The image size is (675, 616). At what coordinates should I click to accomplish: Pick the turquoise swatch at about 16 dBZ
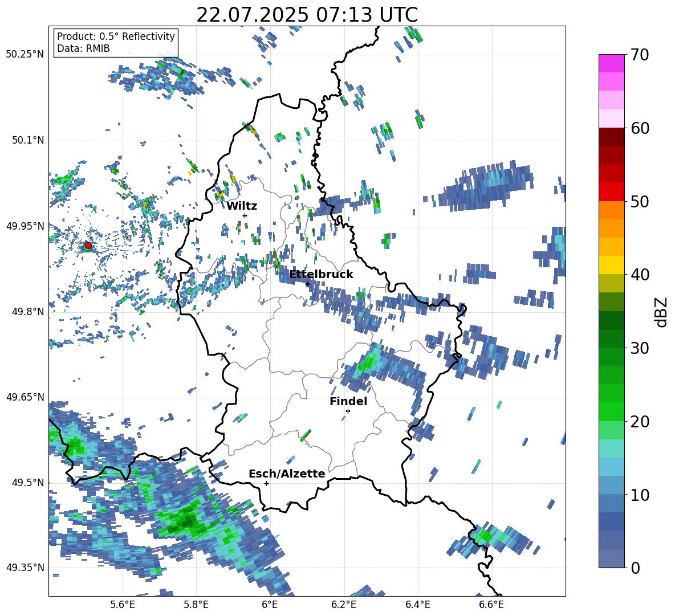click(611, 448)
